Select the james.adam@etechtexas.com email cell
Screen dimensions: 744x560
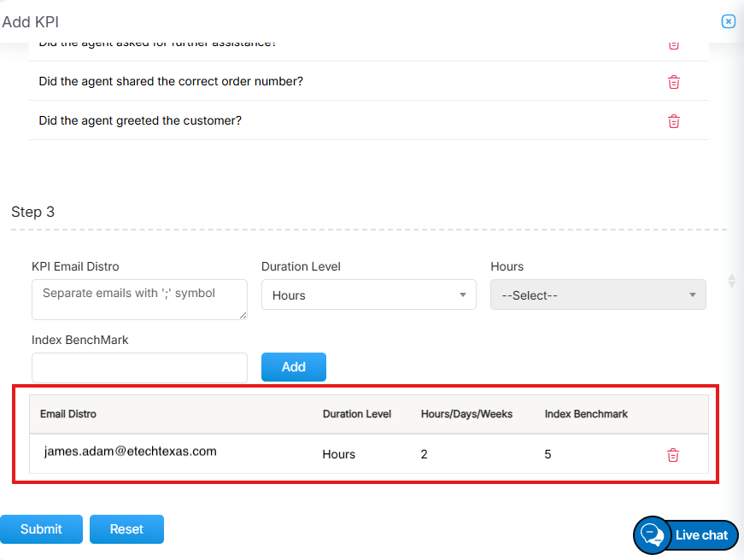point(130,452)
